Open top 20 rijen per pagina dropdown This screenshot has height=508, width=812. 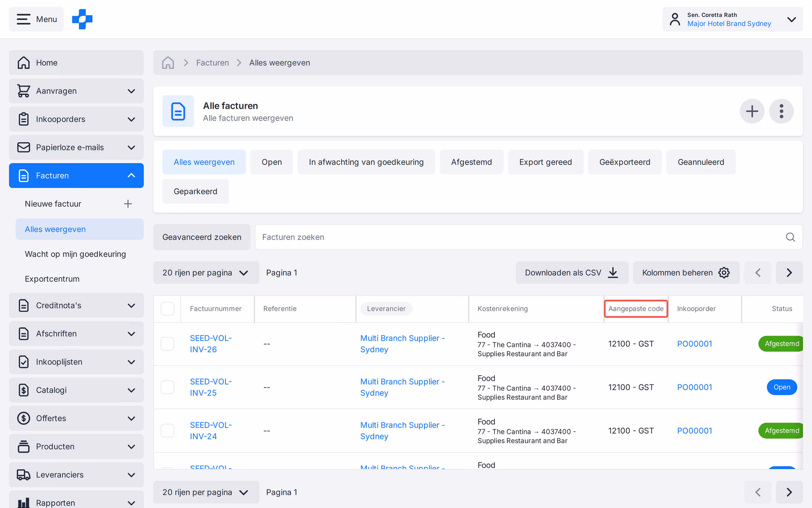[206, 273]
